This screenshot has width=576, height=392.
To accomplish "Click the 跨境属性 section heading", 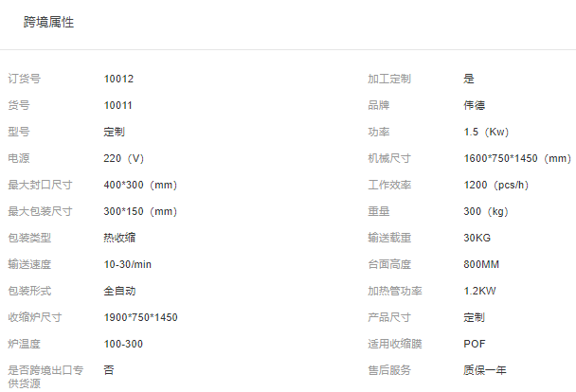I will pyautogui.click(x=48, y=23).
